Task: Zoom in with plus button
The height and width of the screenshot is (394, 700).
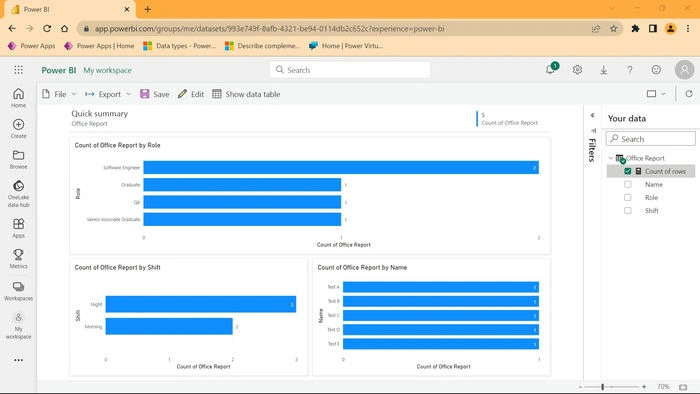Action: coord(644,387)
